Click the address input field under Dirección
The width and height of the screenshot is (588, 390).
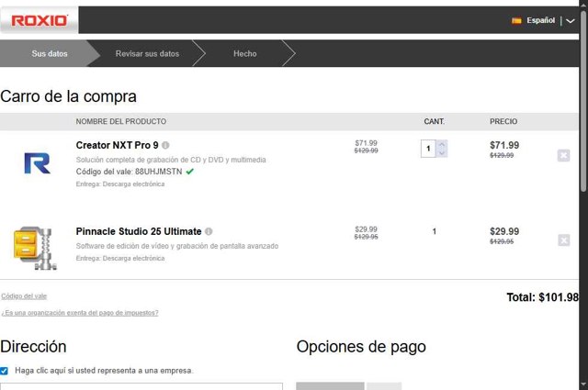point(141,386)
